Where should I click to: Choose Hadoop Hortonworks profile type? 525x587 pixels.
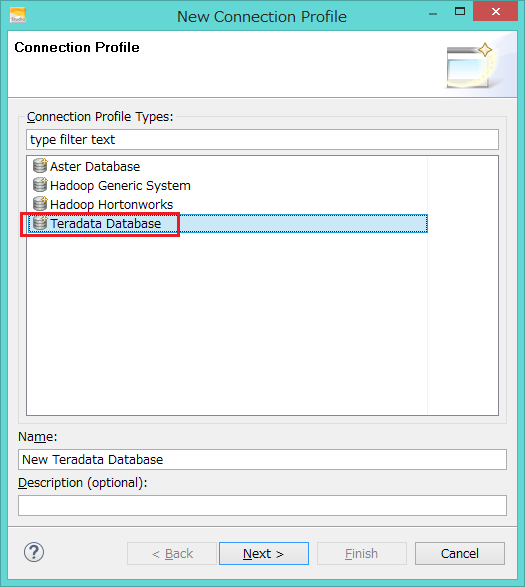click(x=112, y=204)
